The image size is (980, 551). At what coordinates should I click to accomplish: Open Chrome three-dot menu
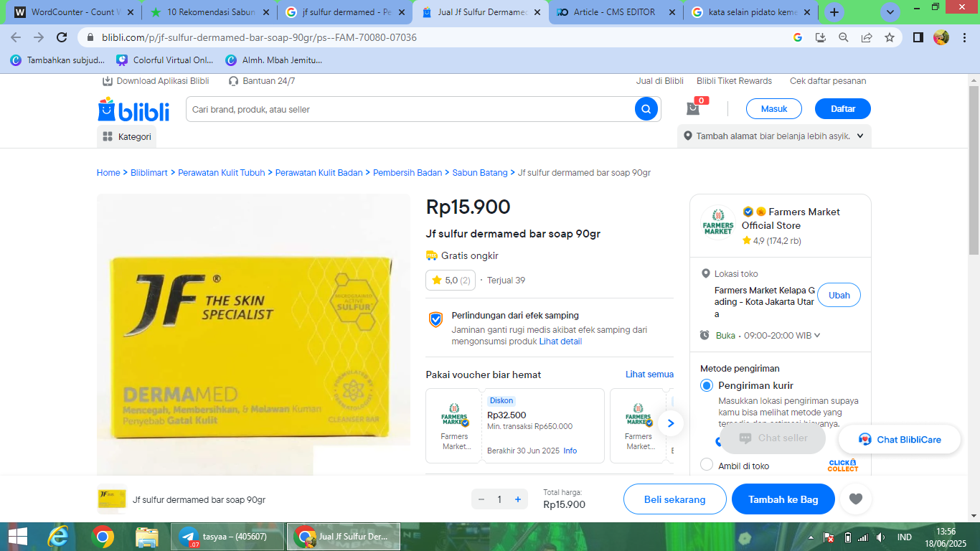pos(964,37)
